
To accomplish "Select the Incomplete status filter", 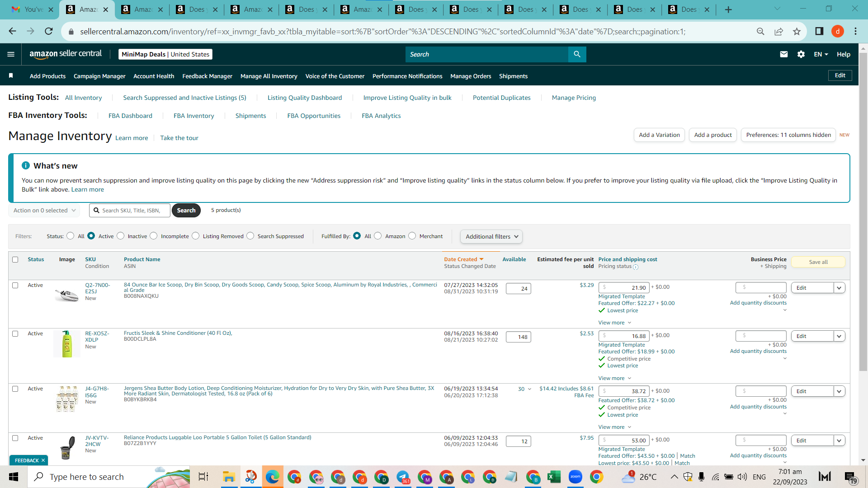I will pyautogui.click(x=154, y=236).
